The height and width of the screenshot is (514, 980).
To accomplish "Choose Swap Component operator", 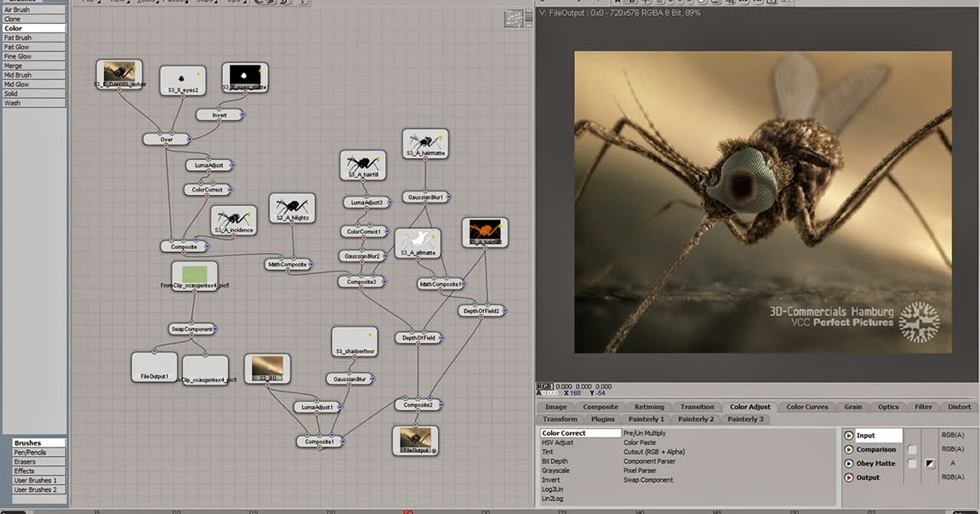I will pos(647,480).
